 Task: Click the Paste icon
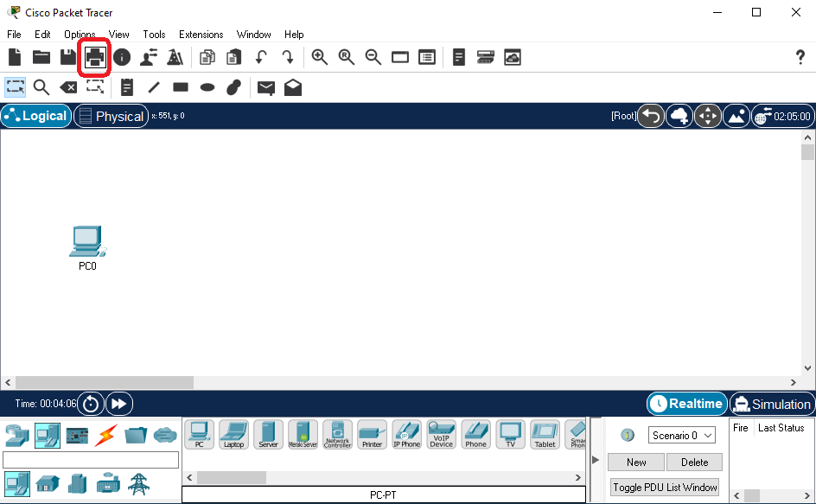click(233, 57)
